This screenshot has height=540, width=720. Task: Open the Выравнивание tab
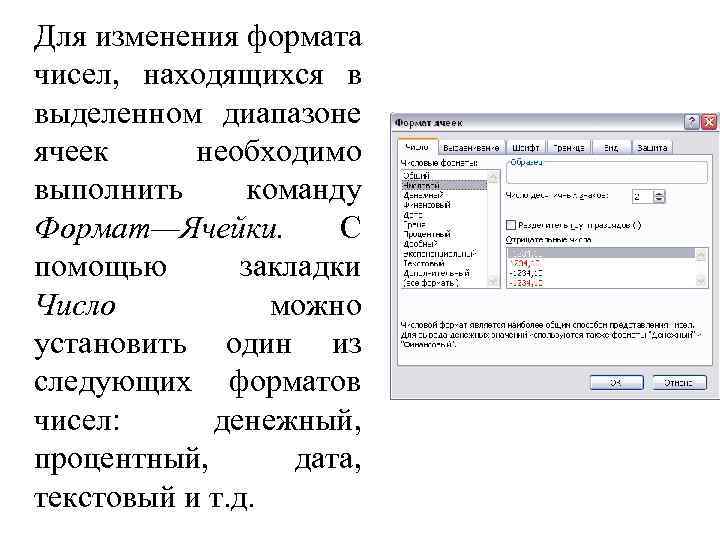pyautogui.click(x=471, y=148)
